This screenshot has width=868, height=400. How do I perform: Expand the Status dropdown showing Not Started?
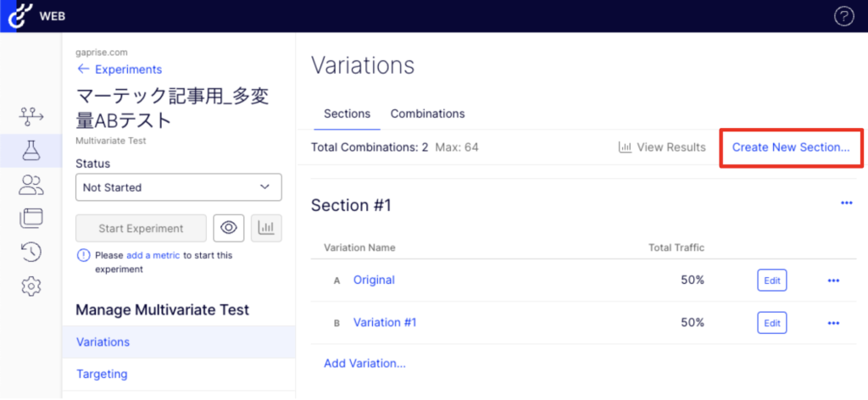pyautogui.click(x=178, y=187)
